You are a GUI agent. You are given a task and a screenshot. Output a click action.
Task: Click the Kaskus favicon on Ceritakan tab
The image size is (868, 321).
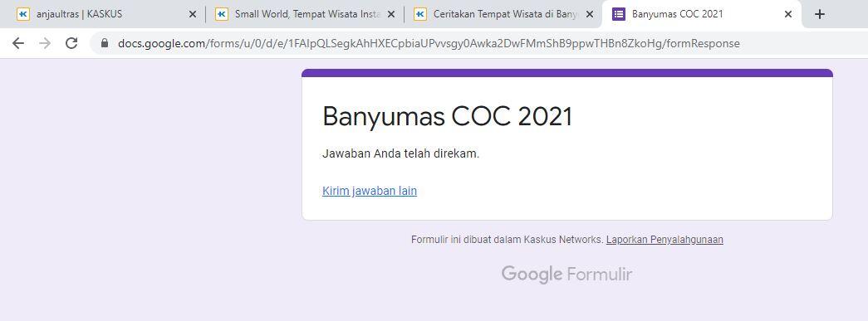(x=420, y=14)
